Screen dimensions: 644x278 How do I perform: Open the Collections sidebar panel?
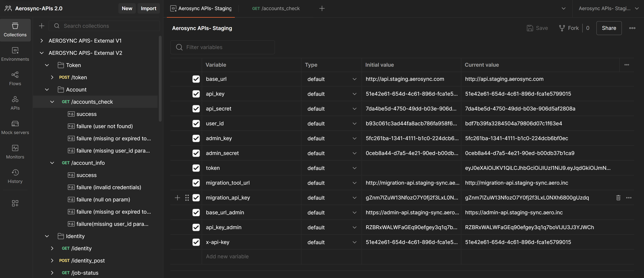coord(15,30)
